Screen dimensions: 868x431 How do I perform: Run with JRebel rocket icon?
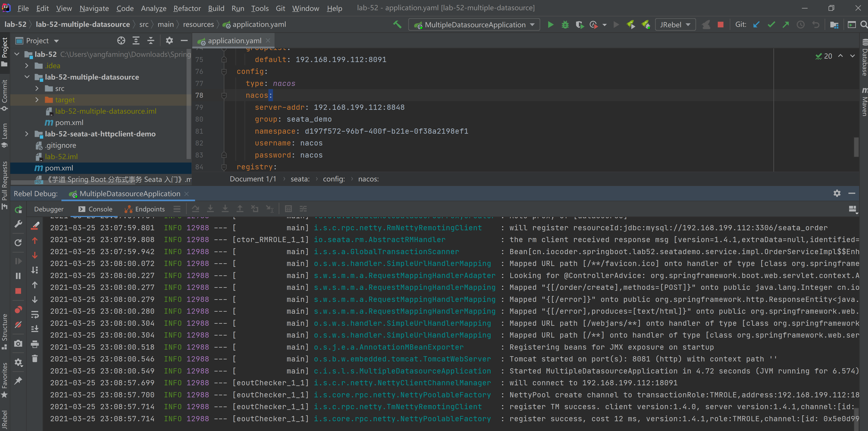(631, 25)
